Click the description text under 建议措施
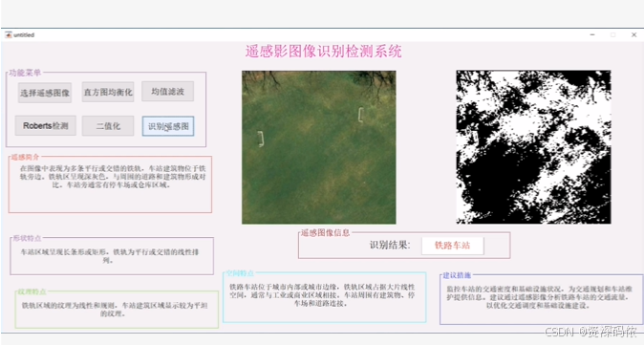The width and height of the screenshot is (644, 345). 539,297
